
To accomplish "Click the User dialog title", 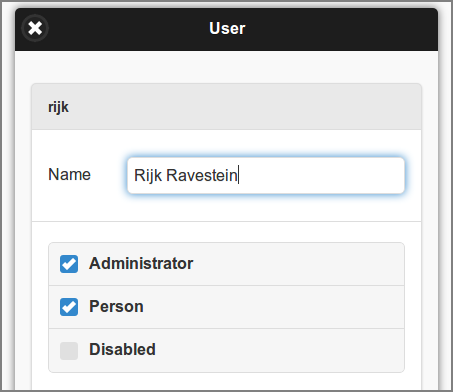I will (x=227, y=28).
